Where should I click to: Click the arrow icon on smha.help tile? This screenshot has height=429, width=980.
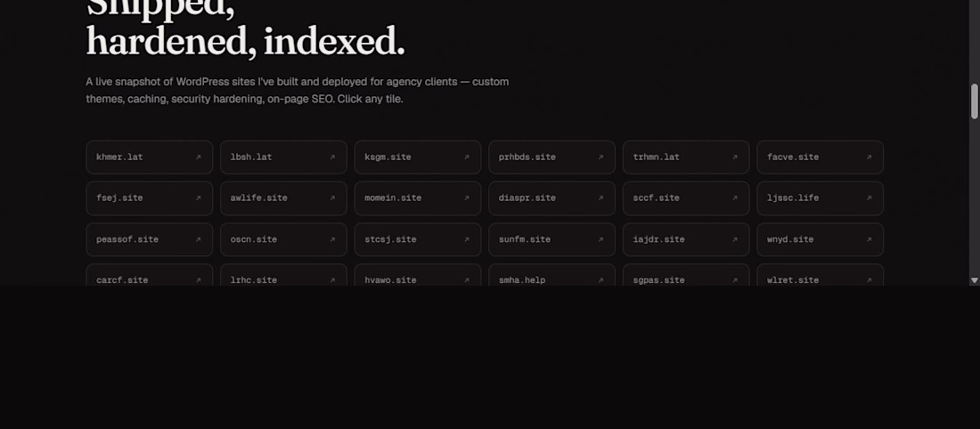point(600,280)
